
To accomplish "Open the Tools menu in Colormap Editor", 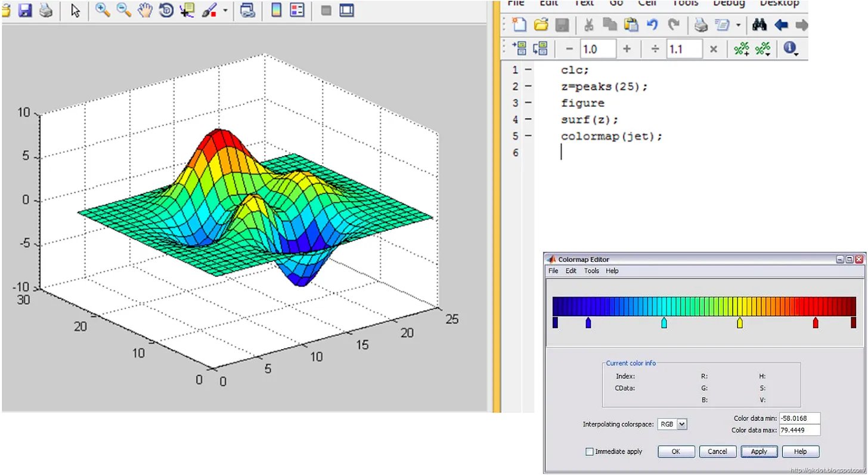I will 591,271.
